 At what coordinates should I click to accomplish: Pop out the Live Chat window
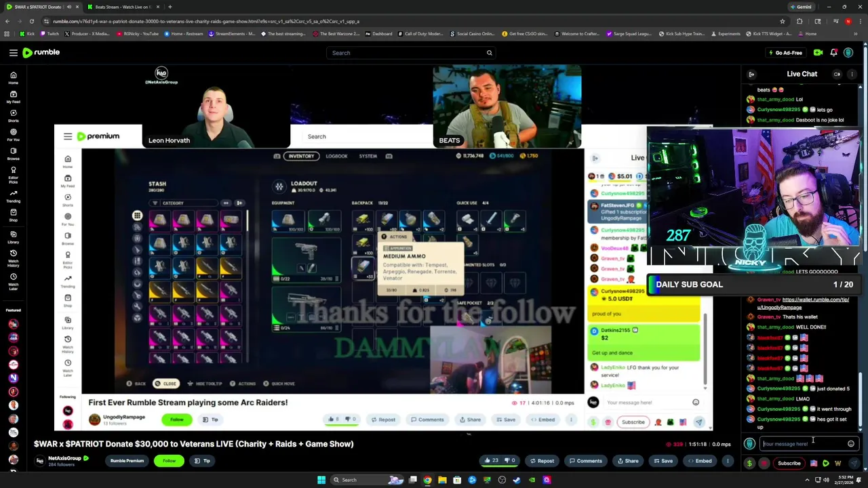click(837, 75)
